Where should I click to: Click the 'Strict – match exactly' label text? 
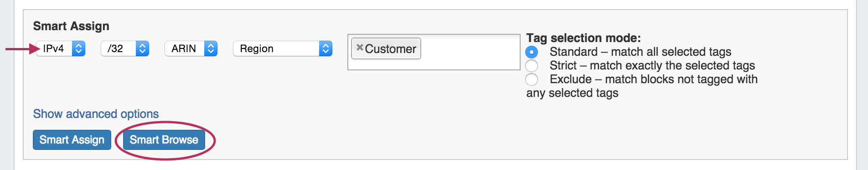[x=652, y=66]
